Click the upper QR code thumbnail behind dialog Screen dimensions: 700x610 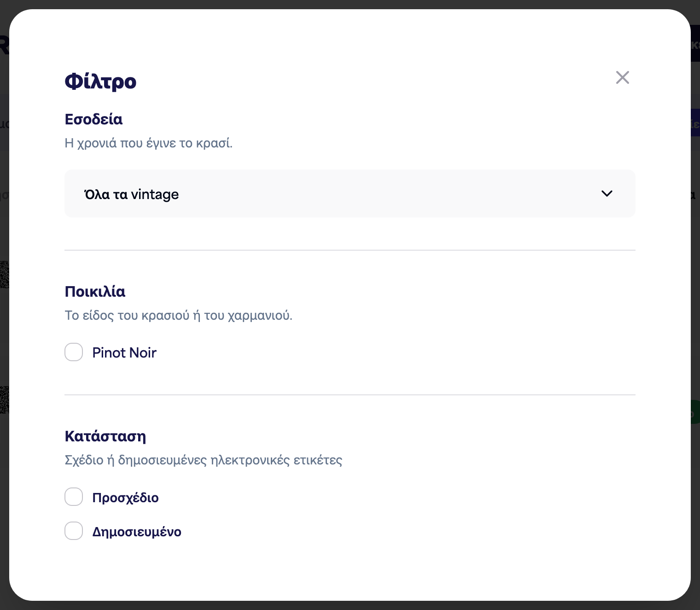point(4,275)
